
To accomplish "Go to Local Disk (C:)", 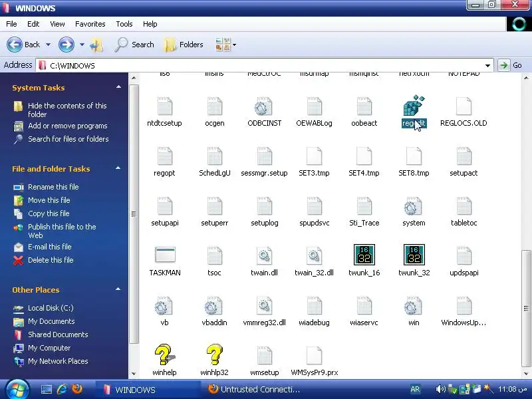I will (x=51, y=308).
